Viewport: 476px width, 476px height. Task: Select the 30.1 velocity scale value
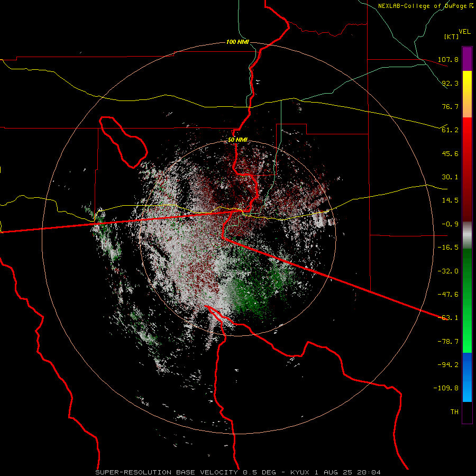click(450, 177)
